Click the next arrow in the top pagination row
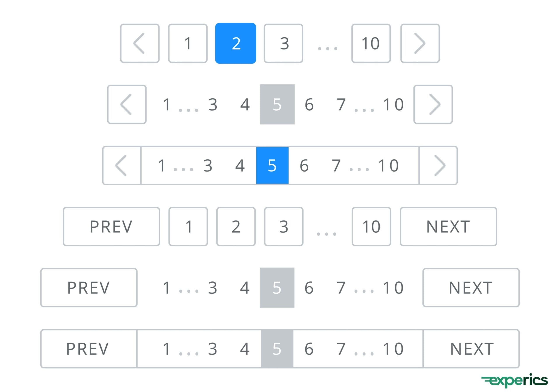Screen dimensions: 560x392 (x=420, y=43)
